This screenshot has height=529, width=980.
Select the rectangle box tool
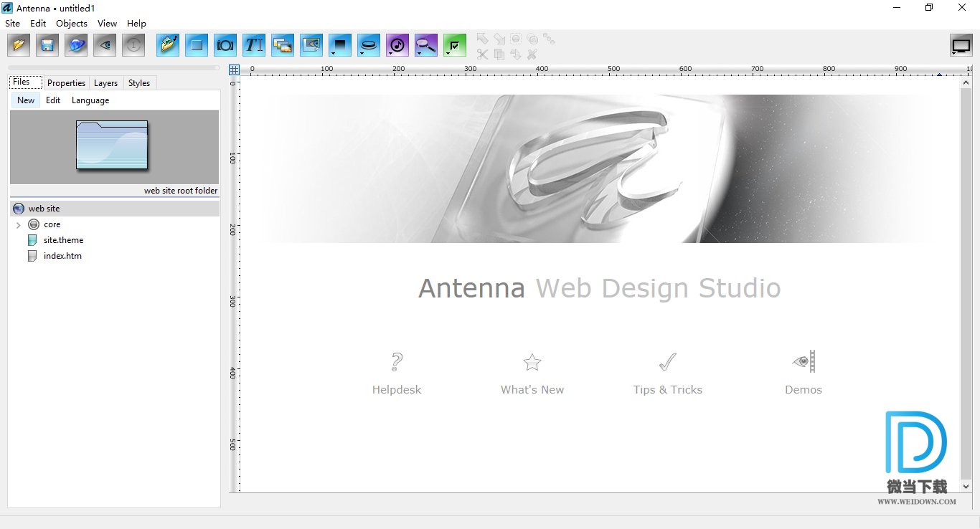(x=197, y=45)
